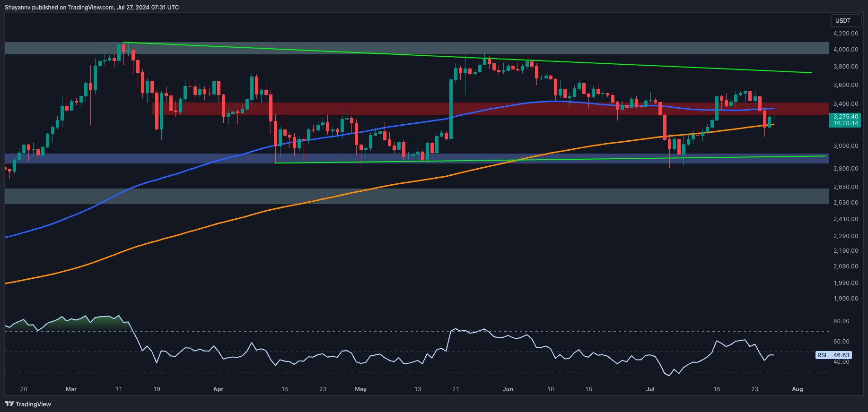The image size is (868, 412).
Task: Select the Jun date marker on timeline
Action: point(508,389)
